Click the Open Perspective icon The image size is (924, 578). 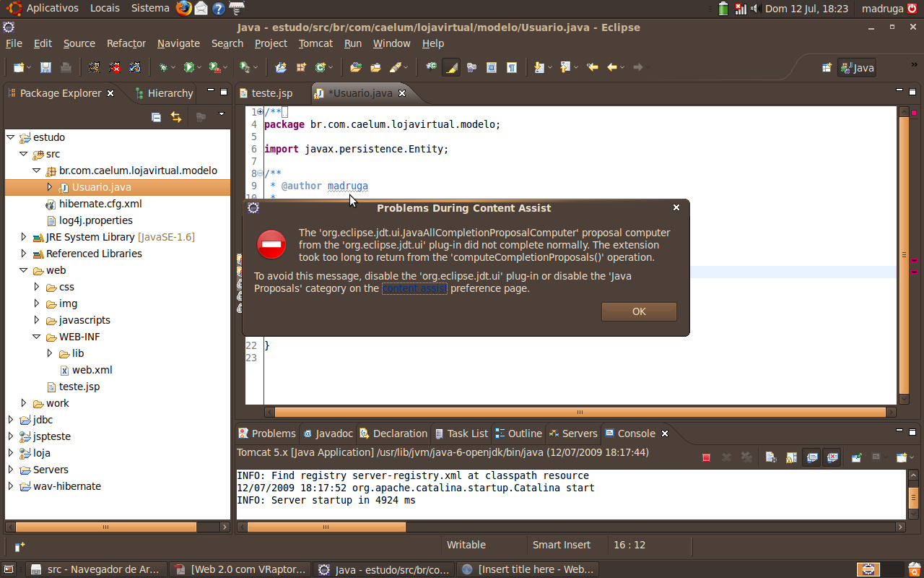point(827,68)
